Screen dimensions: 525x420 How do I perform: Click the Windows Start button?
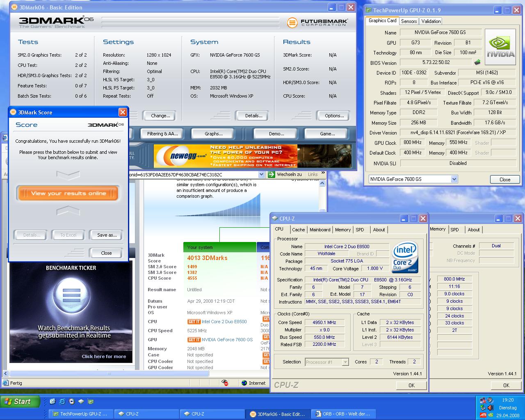pos(20,402)
